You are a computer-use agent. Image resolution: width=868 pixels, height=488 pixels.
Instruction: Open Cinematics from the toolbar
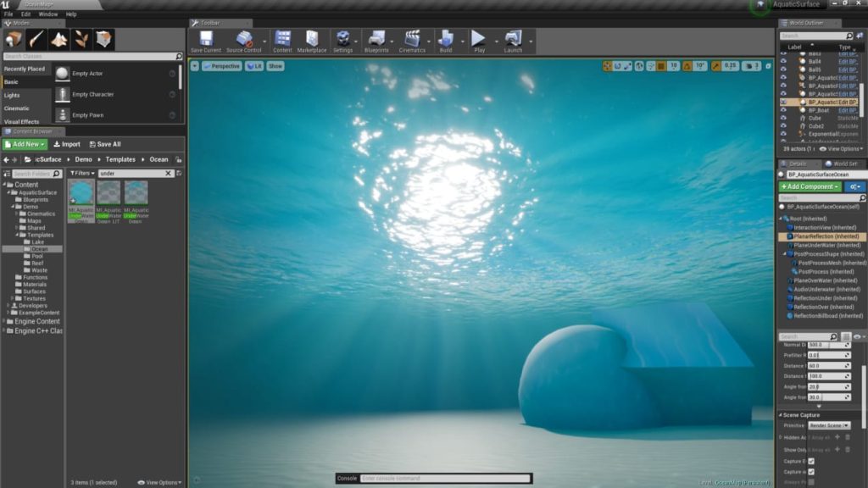pyautogui.click(x=413, y=37)
